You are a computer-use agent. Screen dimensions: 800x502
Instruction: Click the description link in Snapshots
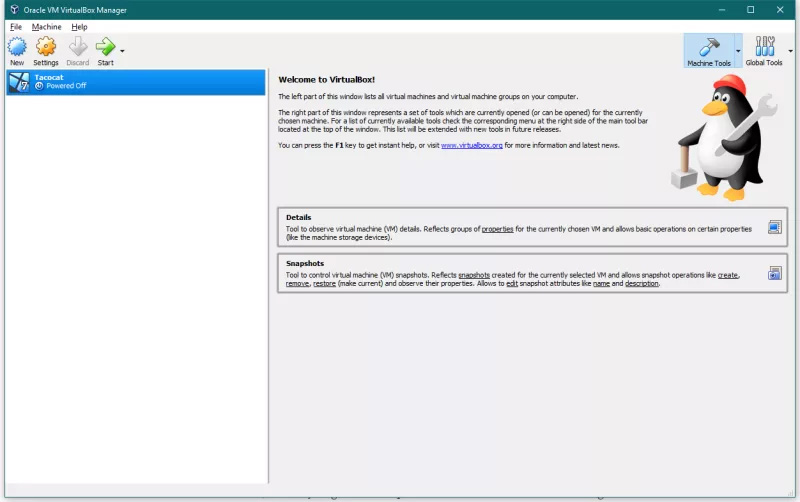click(x=642, y=284)
